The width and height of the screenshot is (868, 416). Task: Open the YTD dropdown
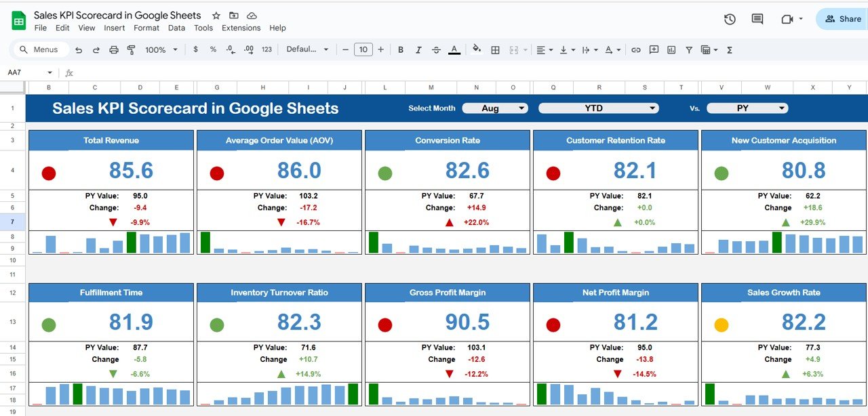click(x=599, y=107)
